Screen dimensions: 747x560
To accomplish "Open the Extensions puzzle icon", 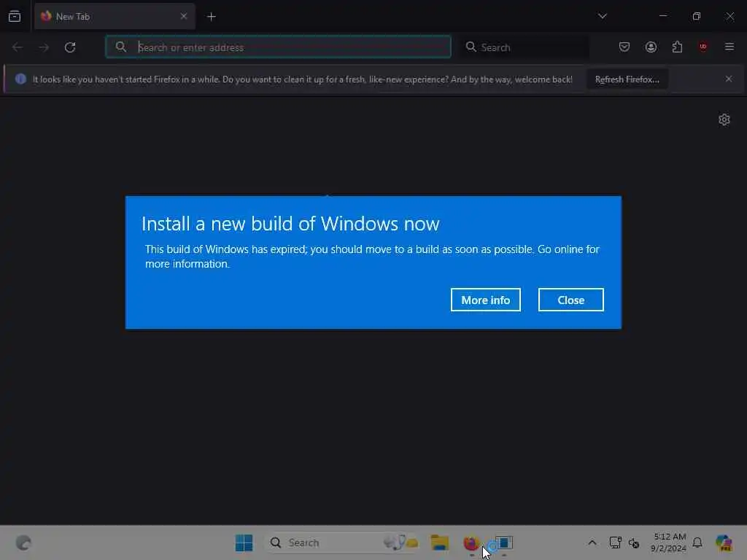I will (677, 47).
